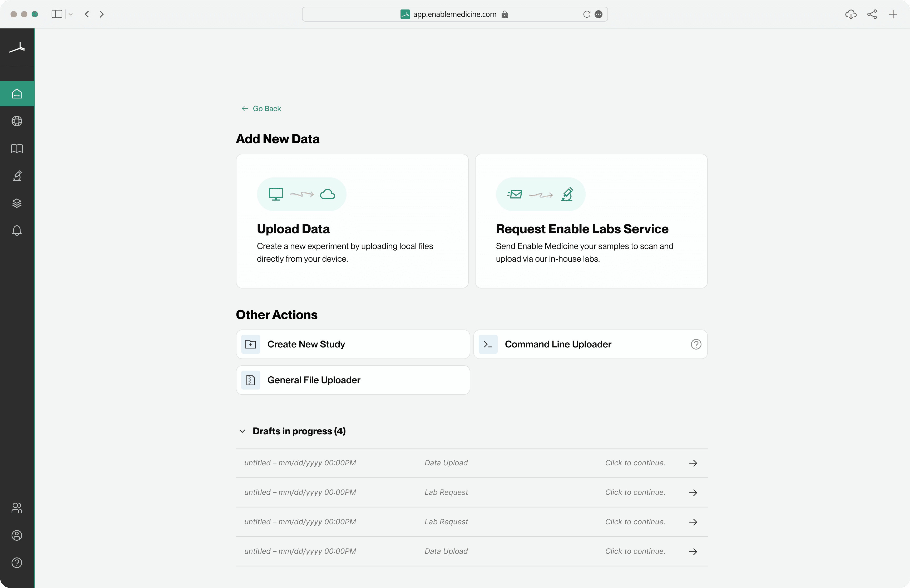Continue the first Data Upload draft arrow
The image size is (910, 588).
pyautogui.click(x=693, y=463)
